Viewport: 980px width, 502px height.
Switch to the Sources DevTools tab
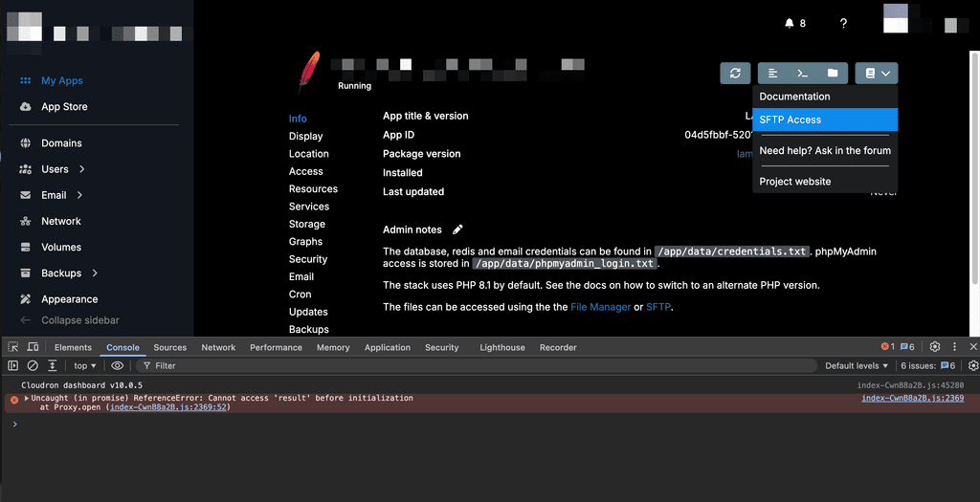tap(170, 347)
